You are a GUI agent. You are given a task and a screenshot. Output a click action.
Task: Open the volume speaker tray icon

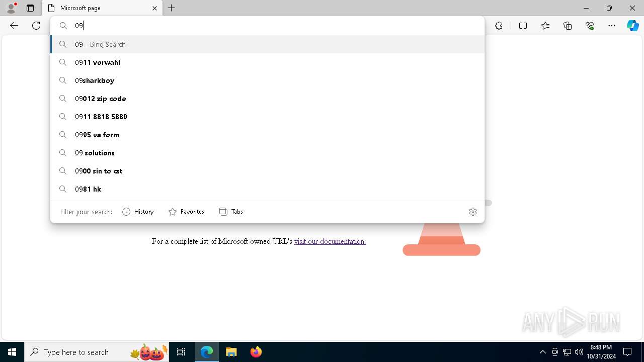(x=579, y=352)
